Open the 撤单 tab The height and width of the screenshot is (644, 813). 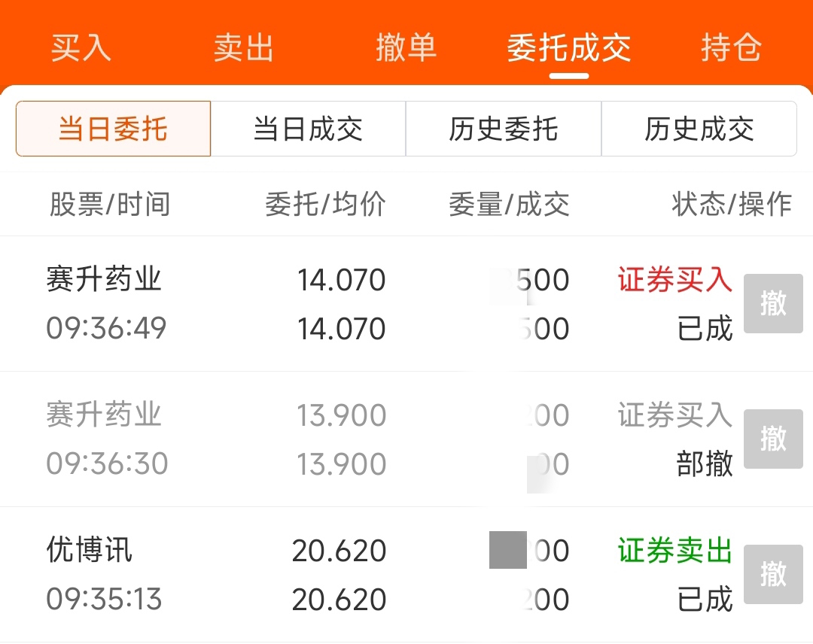point(406,47)
